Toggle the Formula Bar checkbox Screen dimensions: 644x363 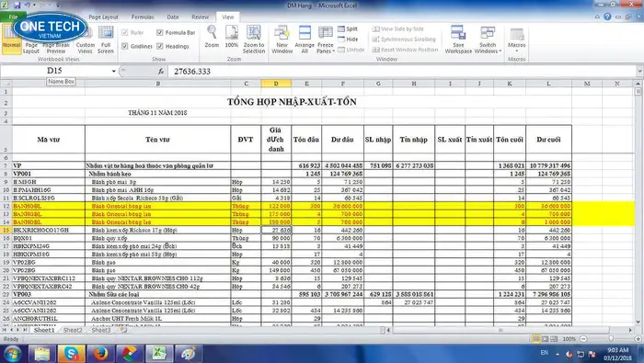point(160,32)
